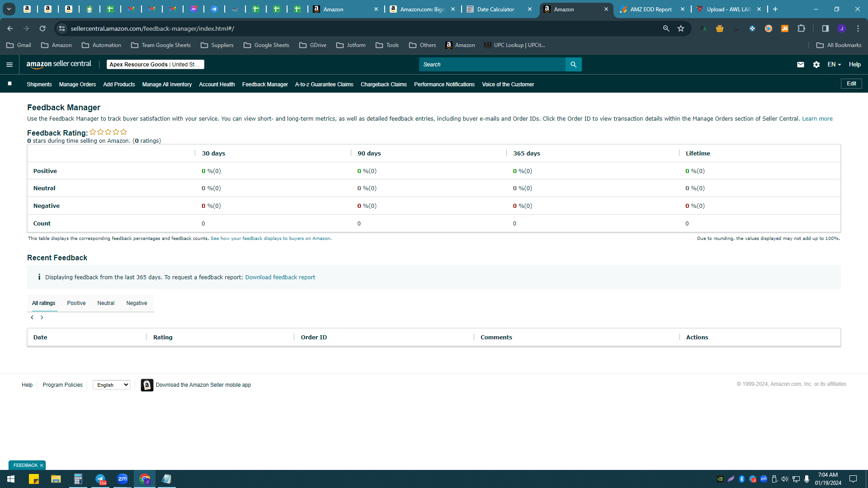Viewport: 868px width, 488px height.
Task: Click the footer Help link
Action: [x=27, y=385]
